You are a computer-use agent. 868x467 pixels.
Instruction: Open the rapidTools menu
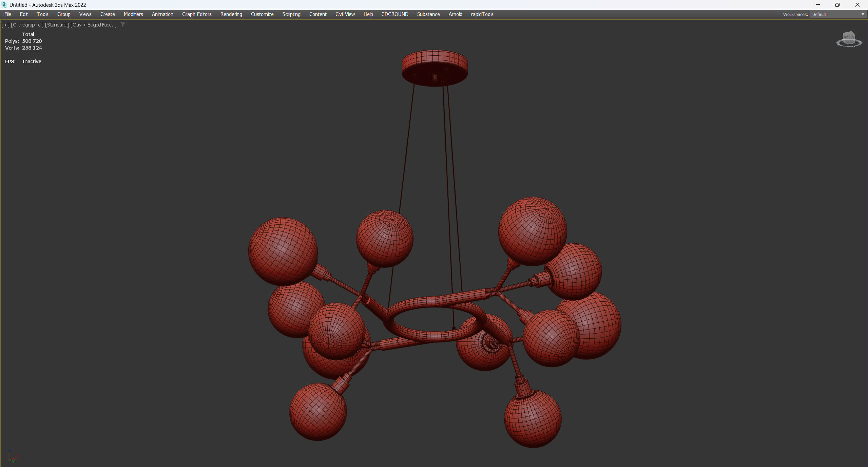(x=482, y=14)
